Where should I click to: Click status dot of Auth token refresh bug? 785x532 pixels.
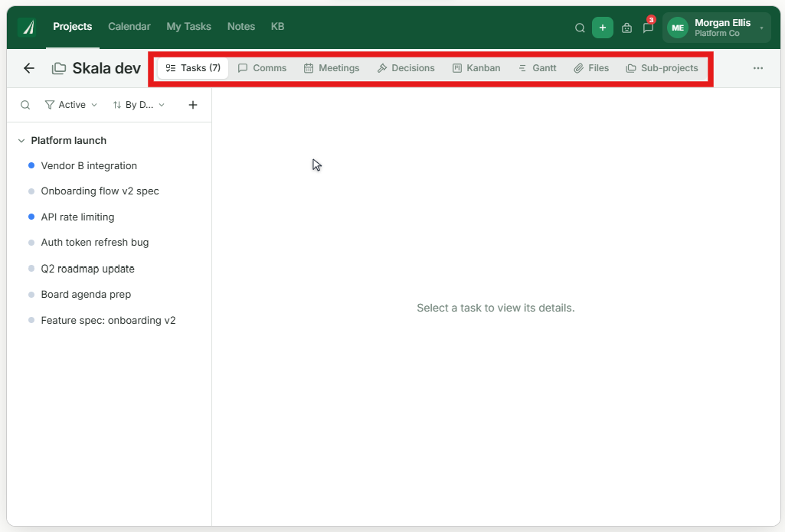31,243
